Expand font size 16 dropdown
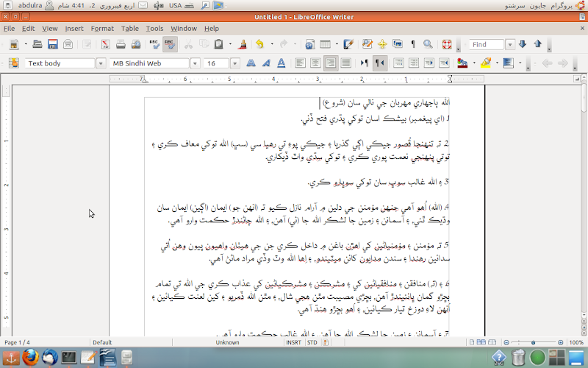 (234, 63)
